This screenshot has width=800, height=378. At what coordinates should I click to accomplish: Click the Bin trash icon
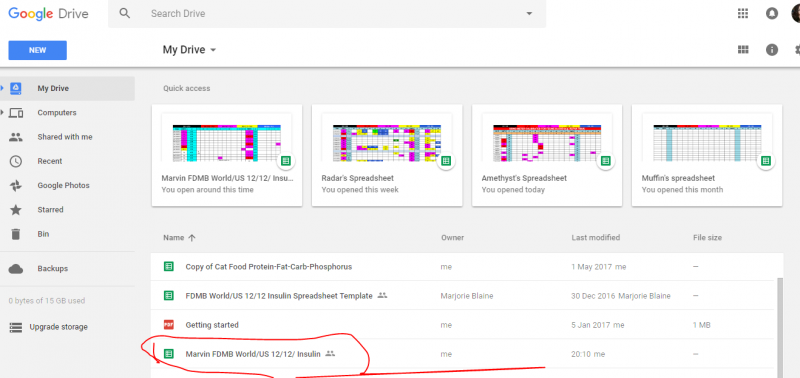click(16, 234)
